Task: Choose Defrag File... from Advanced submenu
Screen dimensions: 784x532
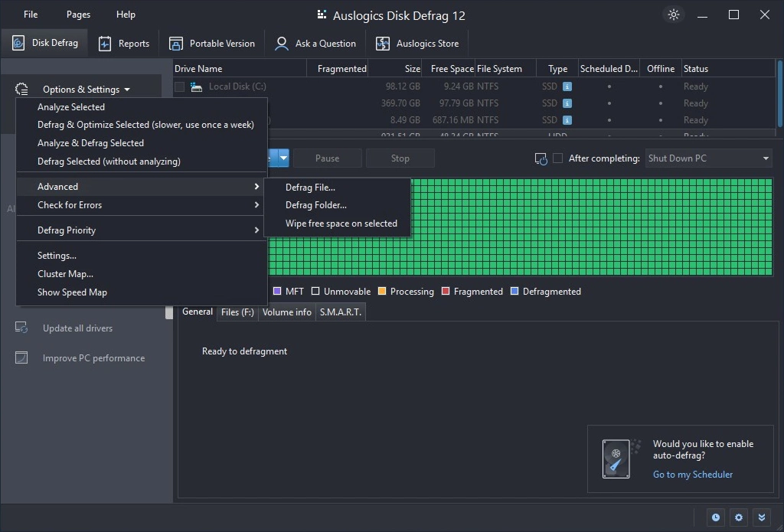Action: tap(310, 187)
